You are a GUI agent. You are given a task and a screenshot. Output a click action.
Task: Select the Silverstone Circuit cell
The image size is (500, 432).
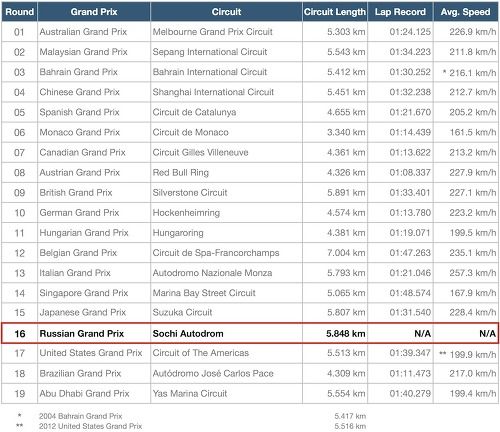coord(226,192)
